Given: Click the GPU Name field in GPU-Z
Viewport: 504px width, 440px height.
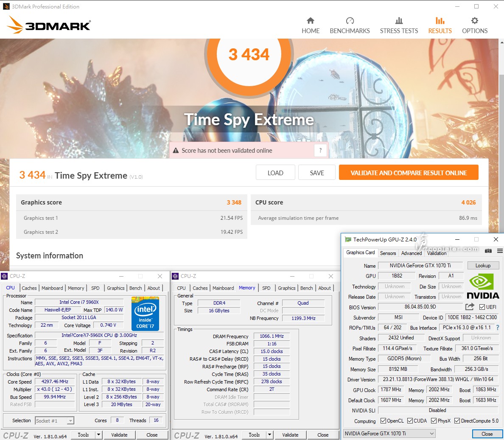Looking at the screenshot, I should point(420,266).
